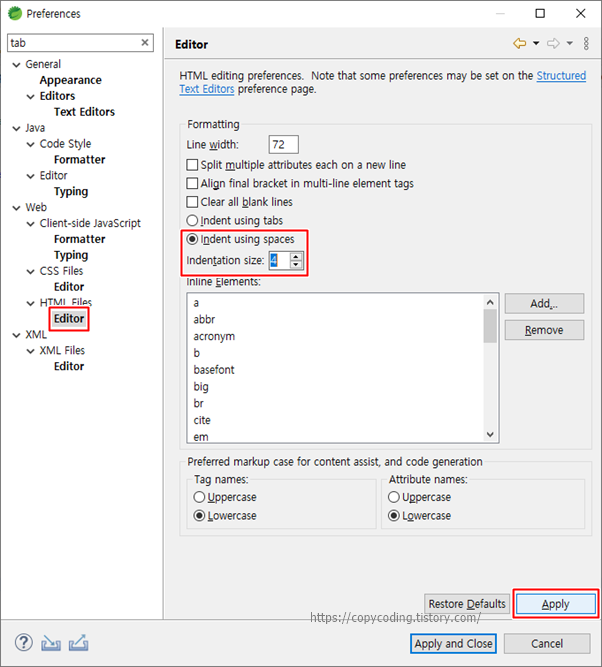602x667 pixels.
Task: Choose Lowercase for Tag names
Action: tap(199, 516)
